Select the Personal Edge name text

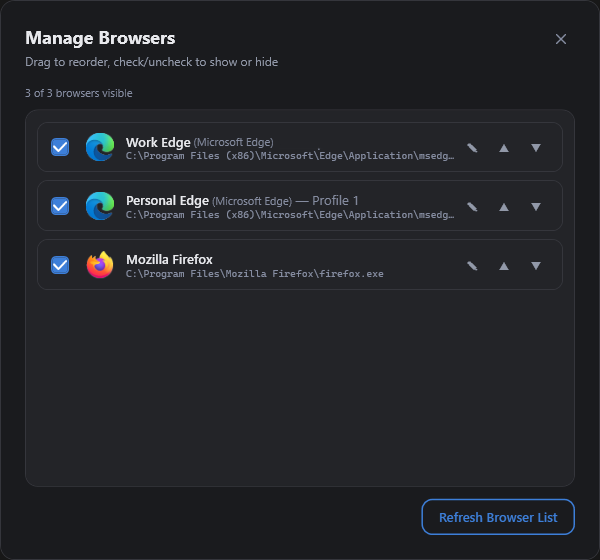tap(167, 201)
